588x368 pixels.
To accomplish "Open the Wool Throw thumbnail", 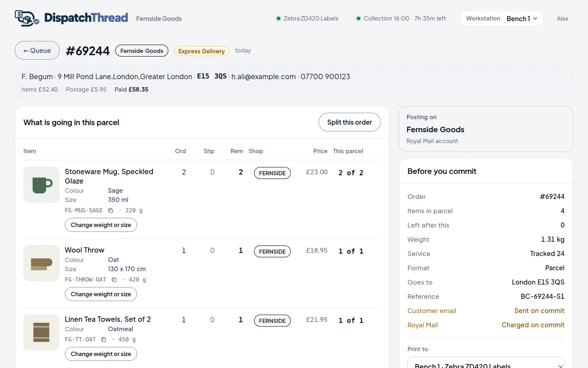I will pyautogui.click(x=41, y=263).
